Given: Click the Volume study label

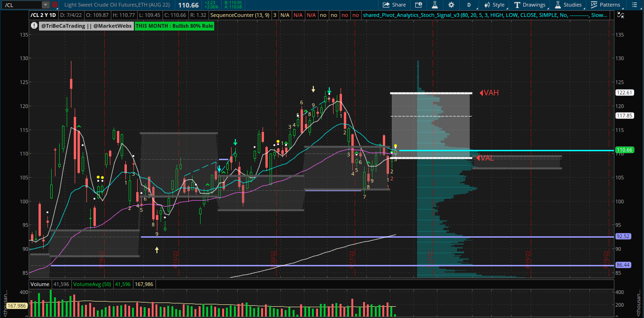Looking at the screenshot, I should click(x=40, y=284).
